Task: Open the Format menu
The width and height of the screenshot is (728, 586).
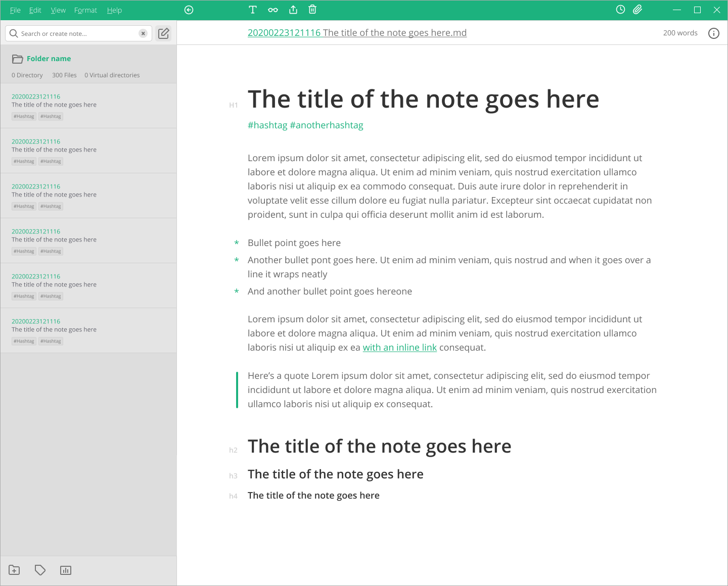Action: 85,10
